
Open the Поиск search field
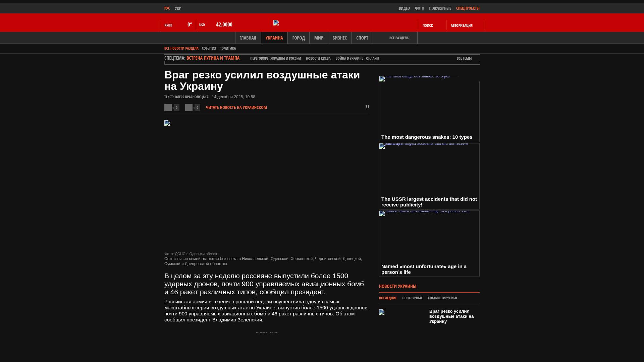tap(428, 25)
